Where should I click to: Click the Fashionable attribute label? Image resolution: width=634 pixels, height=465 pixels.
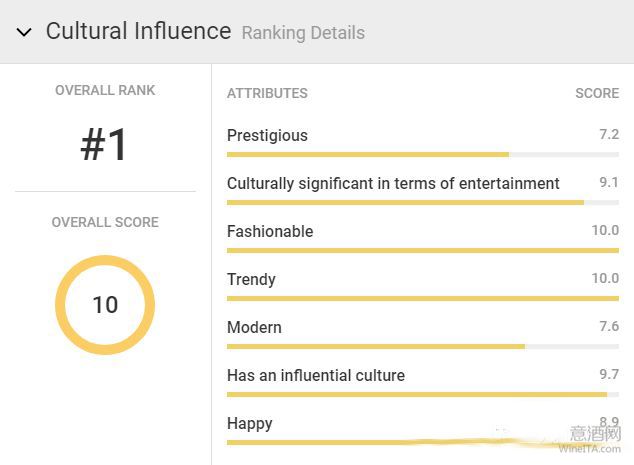(270, 232)
